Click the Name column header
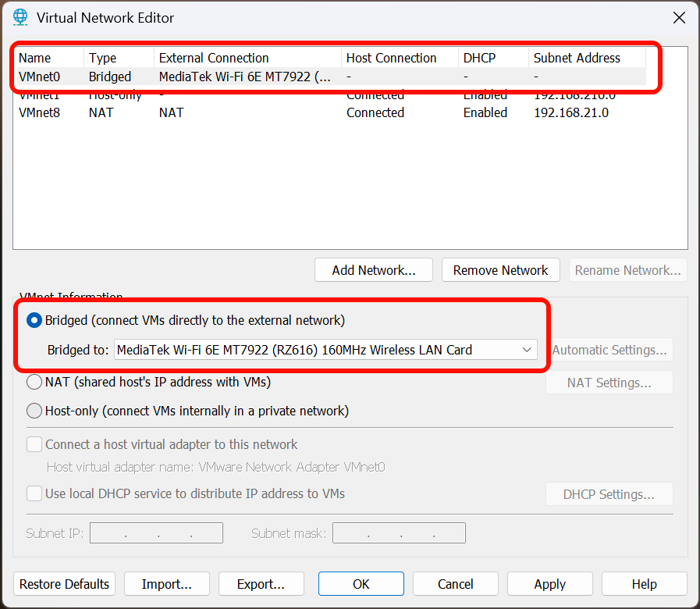 click(x=49, y=58)
